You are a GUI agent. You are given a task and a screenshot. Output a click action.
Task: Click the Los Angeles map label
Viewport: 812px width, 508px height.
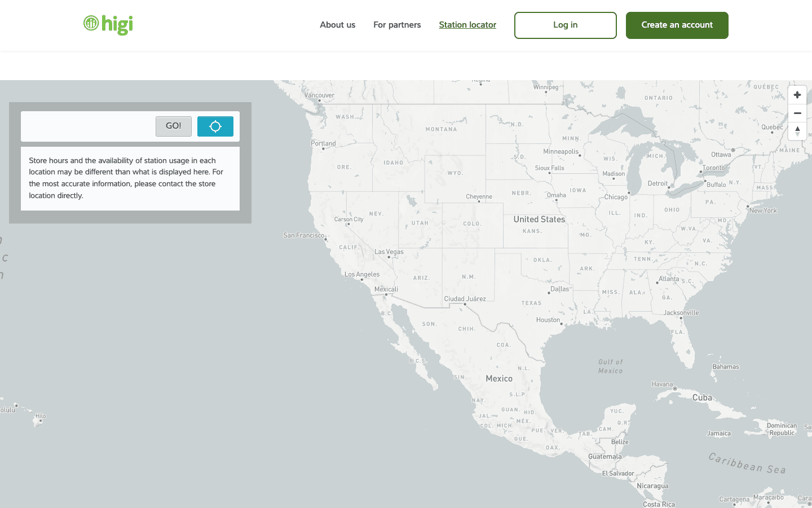[x=362, y=274]
